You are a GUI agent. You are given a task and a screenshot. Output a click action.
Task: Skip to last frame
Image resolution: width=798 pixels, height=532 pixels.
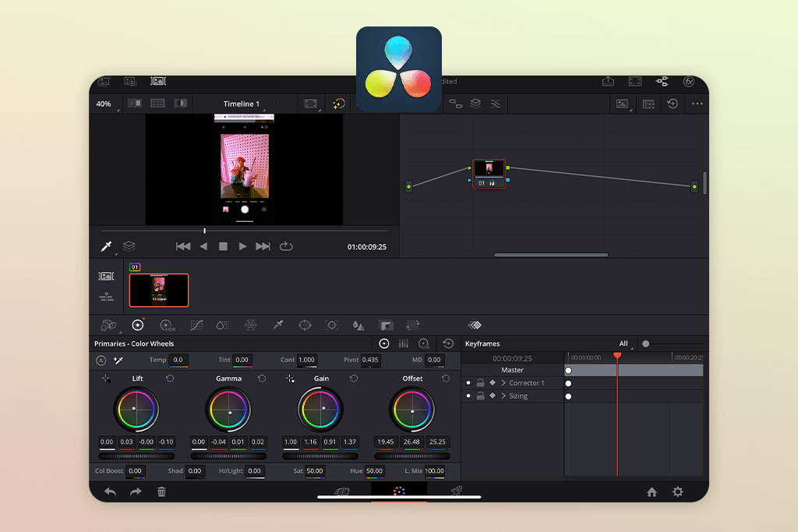click(x=263, y=246)
